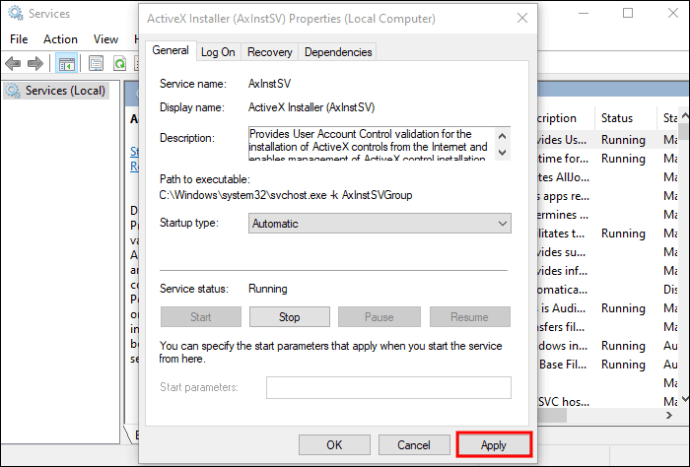The height and width of the screenshot is (467, 690).
Task: Switch to the Log On tab
Action: click(218, 52)
